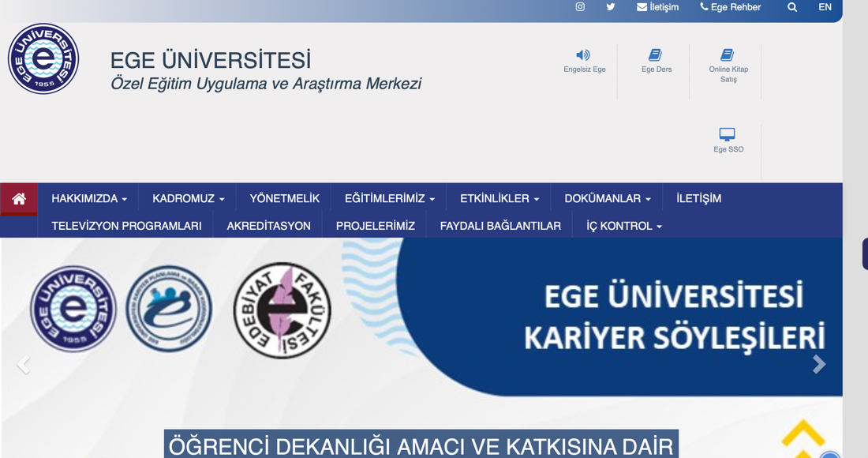Go to previous slide with left arrow
The image size is (868, 458).
click(24, 364)
